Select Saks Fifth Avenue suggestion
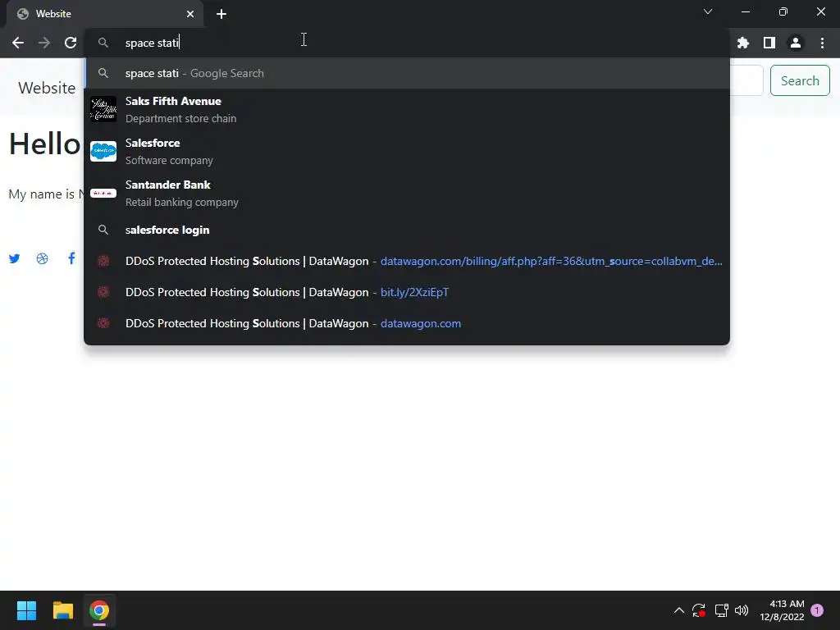 coord(407,109)
